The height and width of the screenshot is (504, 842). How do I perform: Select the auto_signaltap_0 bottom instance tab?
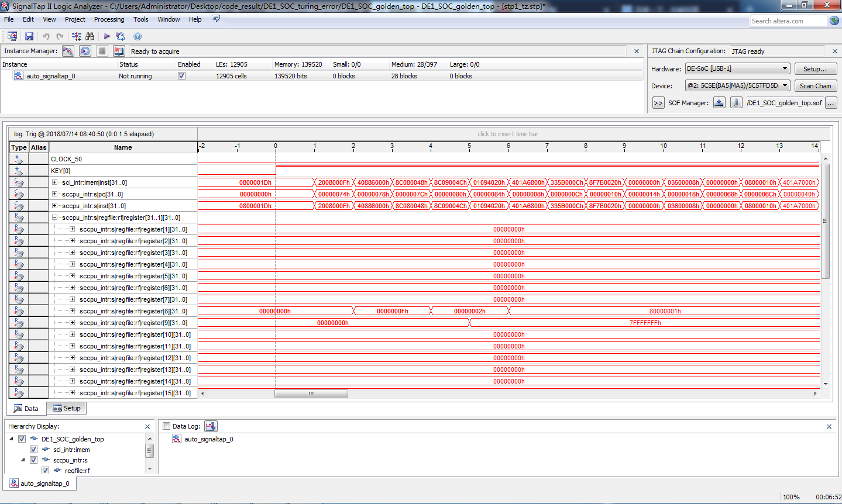pos(40,484)
